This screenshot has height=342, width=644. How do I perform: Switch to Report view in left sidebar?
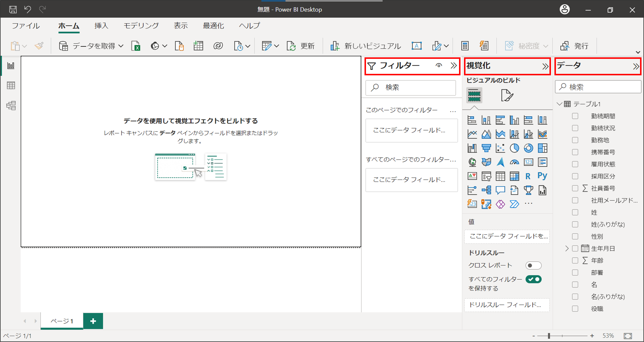[11, 66]
